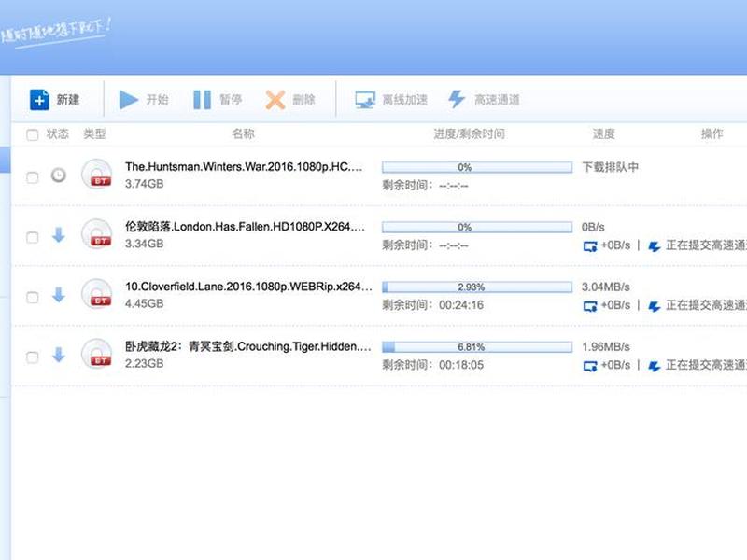This screenshot has height=560, width=747.
Task: Click offline acceleration icon in Crouching.Tiger row
Action: [x=590, y=366]
